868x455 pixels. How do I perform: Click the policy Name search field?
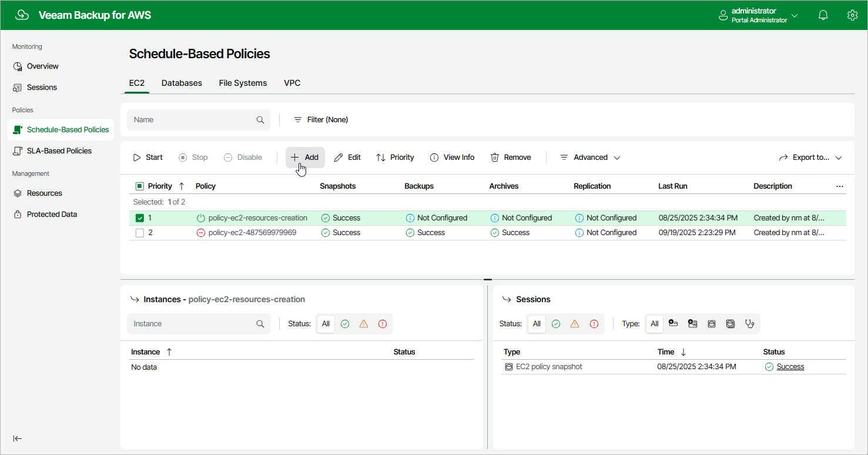pyautogui.click(x=199, y=120)
